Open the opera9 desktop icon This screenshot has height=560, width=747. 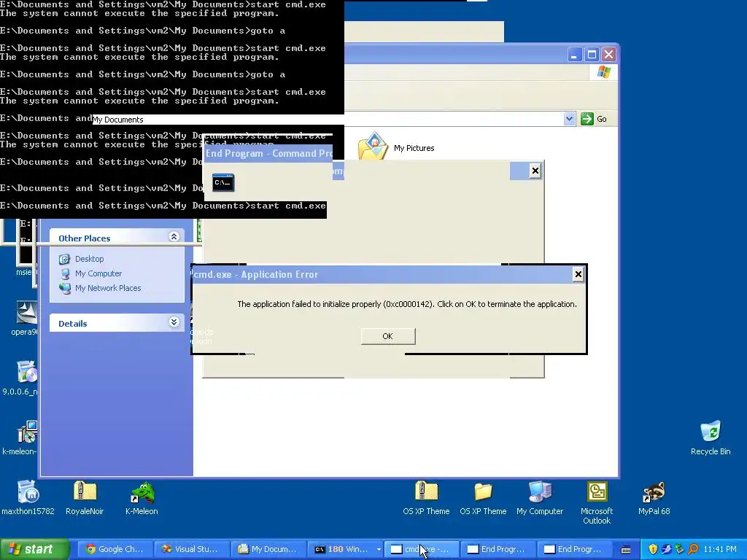tap(23, 318)
